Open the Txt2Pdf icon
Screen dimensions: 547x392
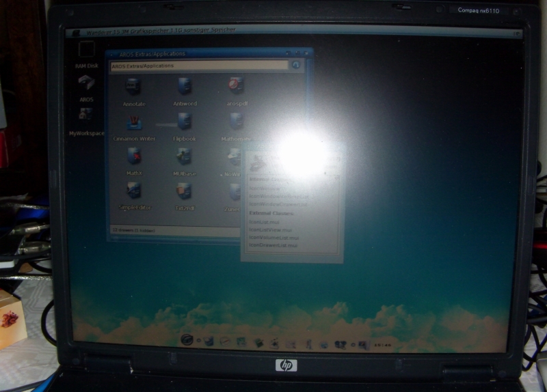click(185, 193)
